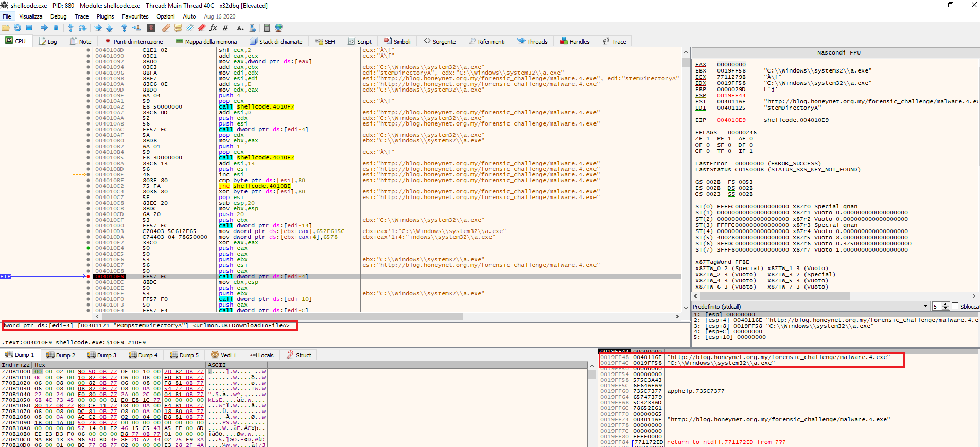Toggle breakpoint dot at address 004010C2

[x=89, y=186]
